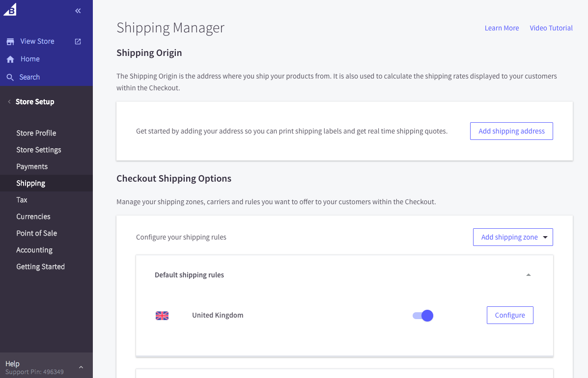Click the Search magnifier icon
Image resolution: width=588 pixels, height=378 pixels.
point(10,78)
